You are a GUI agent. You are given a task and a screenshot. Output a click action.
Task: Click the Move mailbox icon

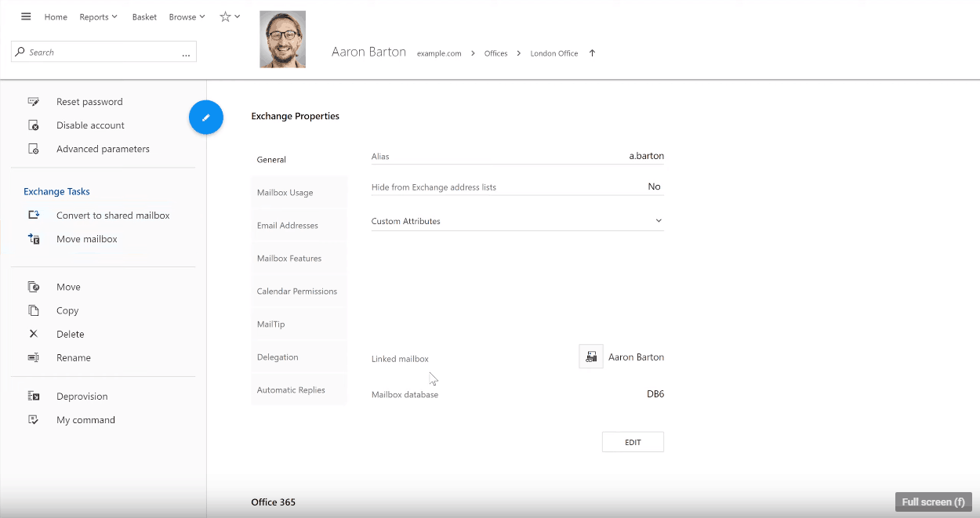click(x=34, y=239)
